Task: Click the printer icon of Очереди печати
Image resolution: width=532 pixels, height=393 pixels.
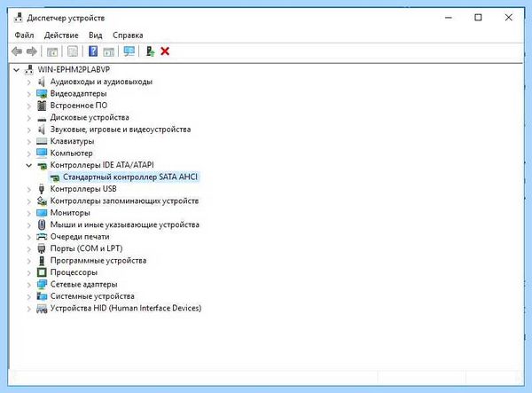Action: tap(42, 237)
